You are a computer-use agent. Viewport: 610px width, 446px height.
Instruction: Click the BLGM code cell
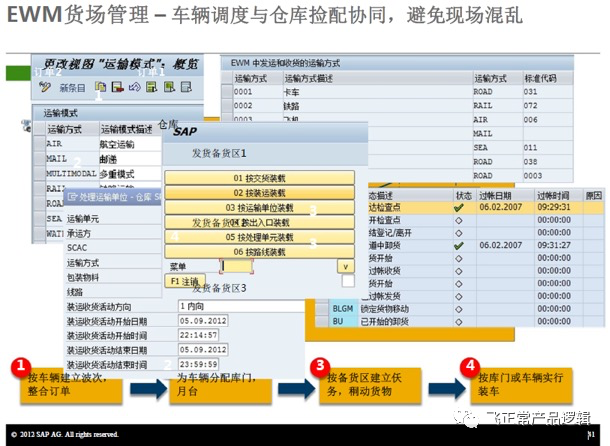tap(343, 309)
